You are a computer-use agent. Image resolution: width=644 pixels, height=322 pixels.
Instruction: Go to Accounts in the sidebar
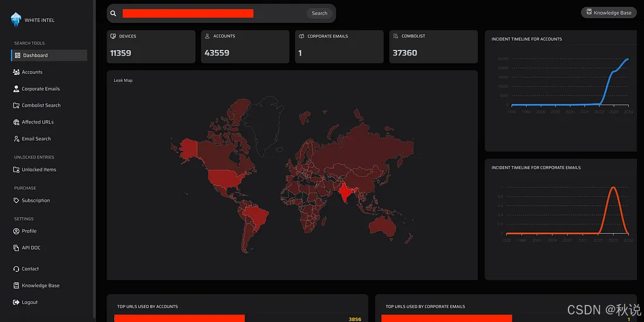[x=32, y=72]
